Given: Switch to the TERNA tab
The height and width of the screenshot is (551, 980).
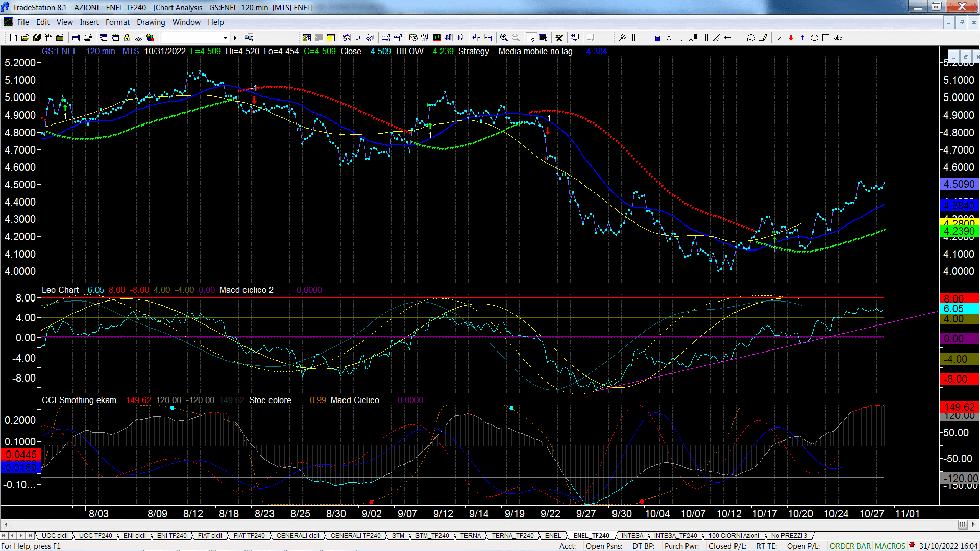Looking at the screenshot, I should tap(471, 535).
